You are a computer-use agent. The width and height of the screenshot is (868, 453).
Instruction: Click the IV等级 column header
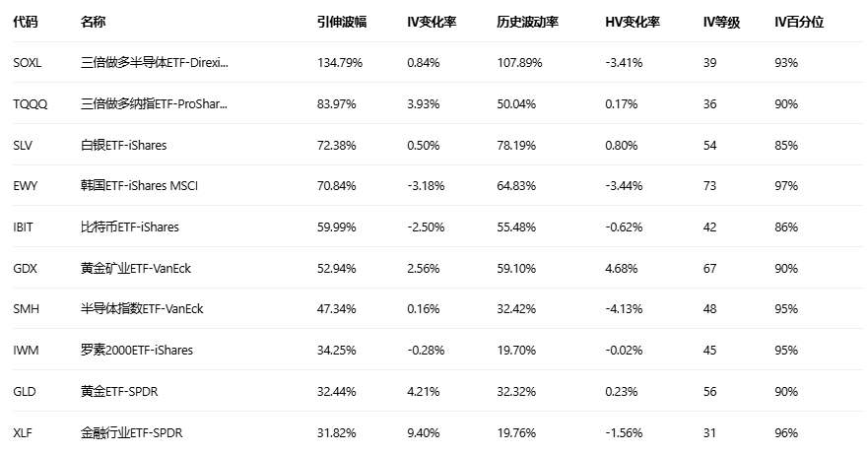click(722, 22)
